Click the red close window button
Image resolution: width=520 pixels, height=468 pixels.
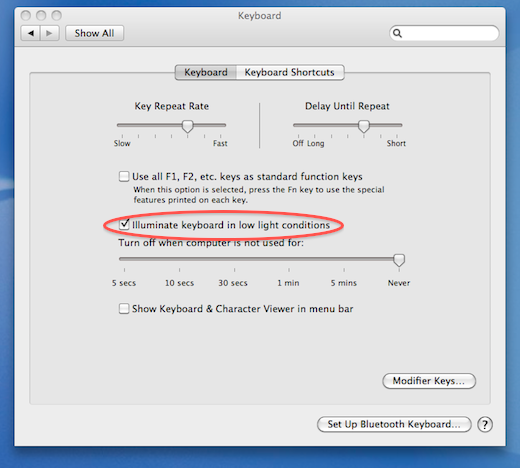pos(26,15)
